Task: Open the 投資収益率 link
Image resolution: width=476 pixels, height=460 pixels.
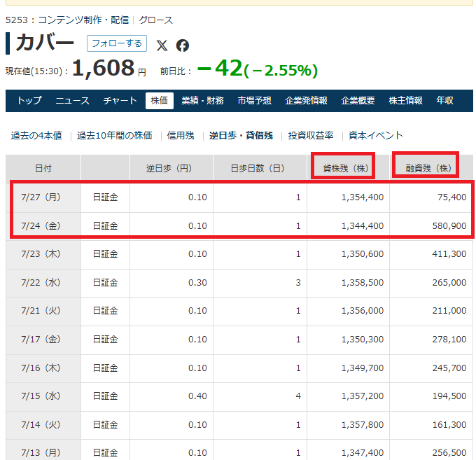Action: click(x=311, y=135)
